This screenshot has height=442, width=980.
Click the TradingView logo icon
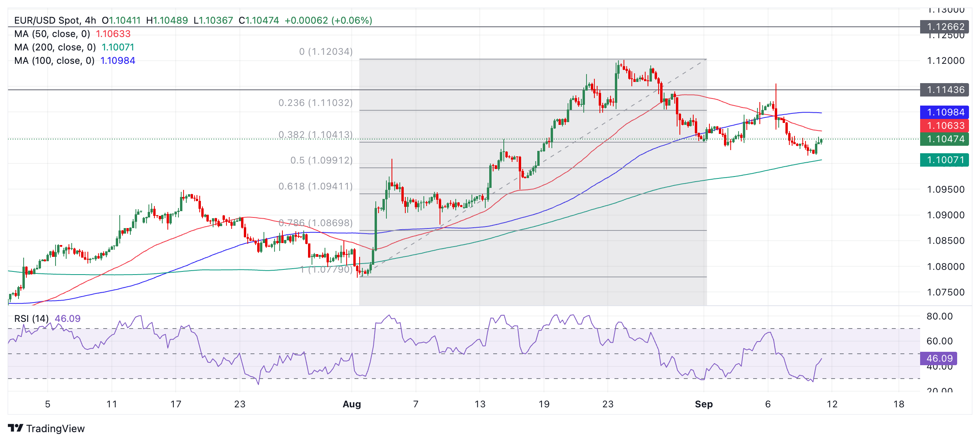coord(16,428)
